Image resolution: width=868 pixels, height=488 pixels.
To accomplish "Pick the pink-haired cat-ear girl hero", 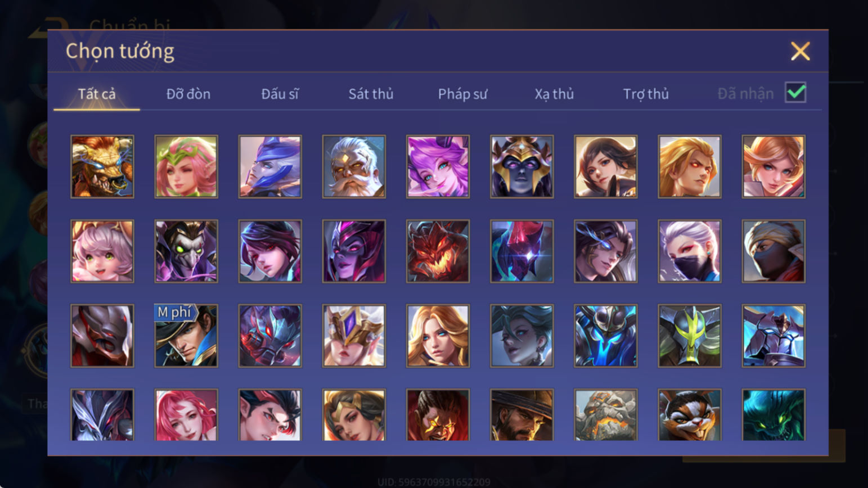I will 102,251.
